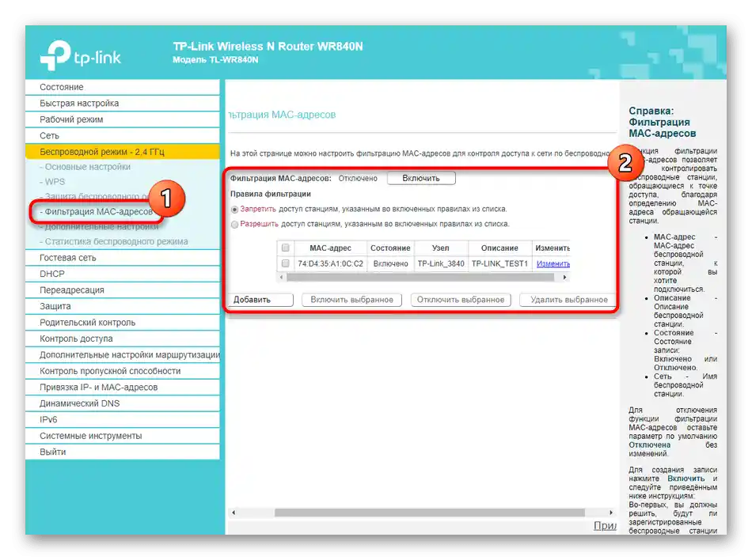Click the tp-link logo
Image resolution: width=752 pixels, height=560 pixels.
pos(81,56)
